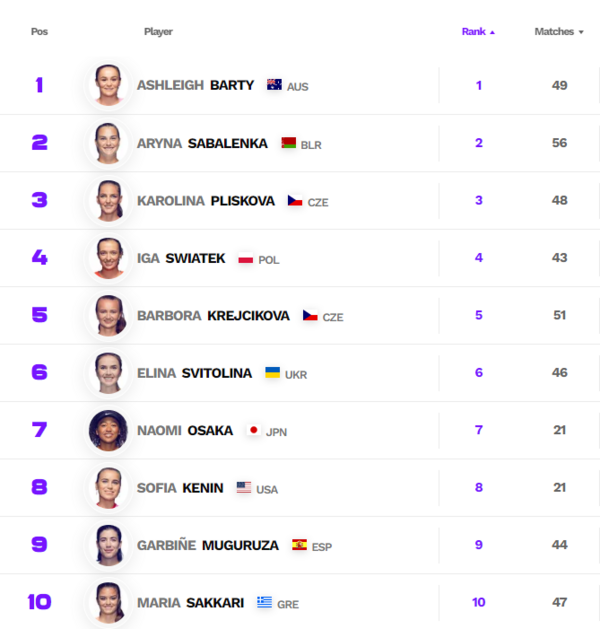Click the Polish flag next to Swiatek
This screenshot has height=629, width=600.
click(x=245, y=259)
